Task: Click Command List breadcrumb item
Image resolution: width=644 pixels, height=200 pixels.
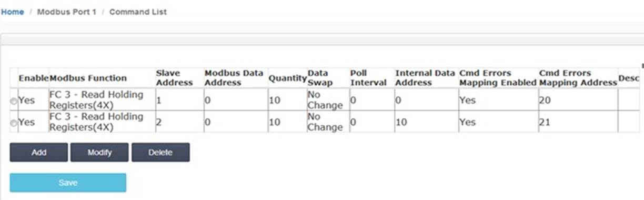Action: [x=138, y=12]
